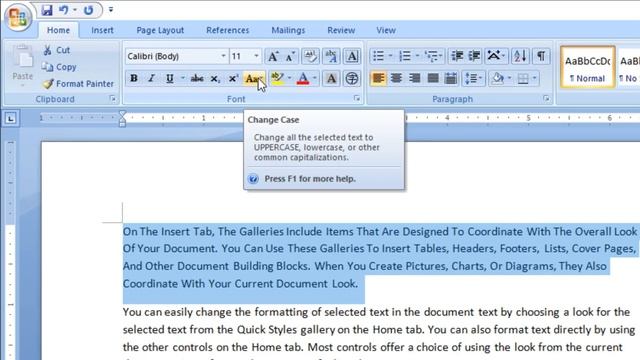
Task: Copy the selected text
Action: 60,67
